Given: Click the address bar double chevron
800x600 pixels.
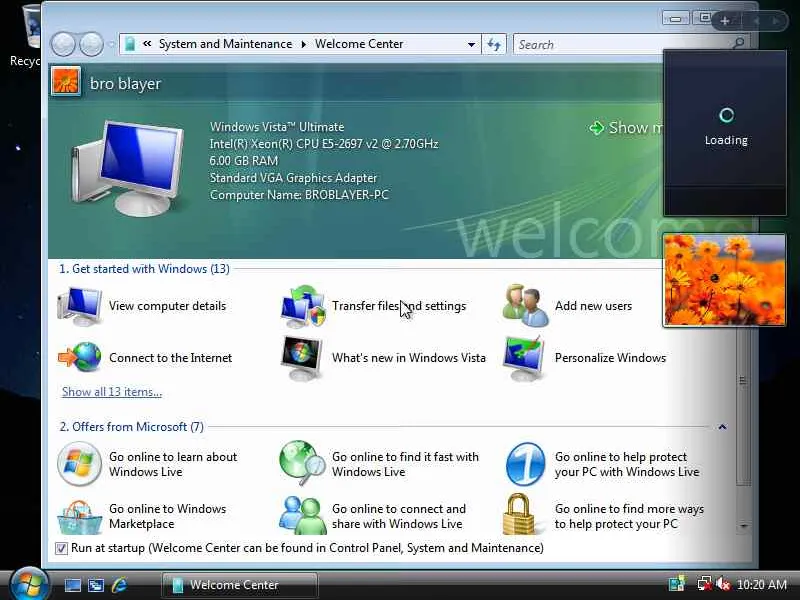Looking at the screenshot, I should (x=147, y=44).
